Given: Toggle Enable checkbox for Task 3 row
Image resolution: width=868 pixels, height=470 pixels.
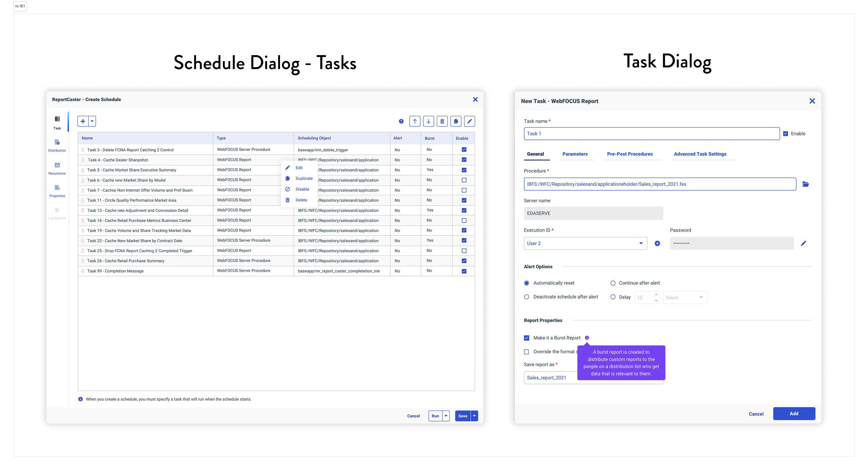Looking at the screenshot, I should pyautogui.click(x=464, y=149).
